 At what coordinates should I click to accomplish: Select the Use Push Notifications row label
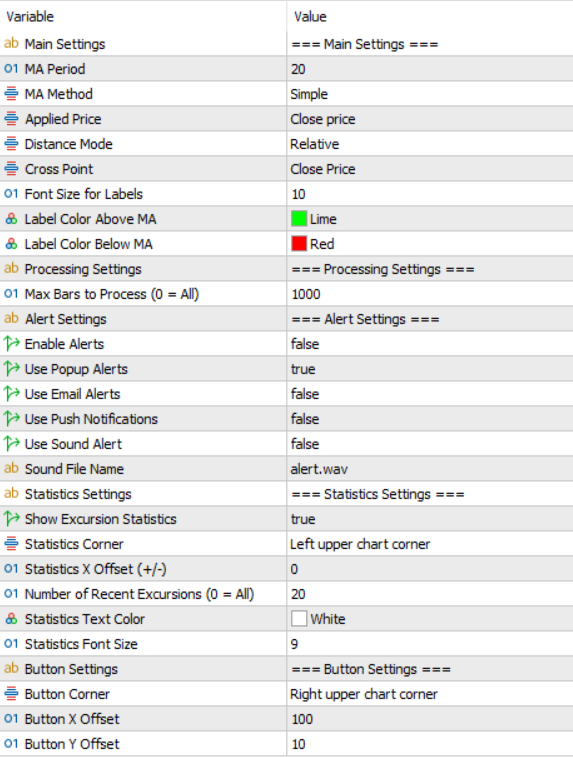(x=91, y=419)
